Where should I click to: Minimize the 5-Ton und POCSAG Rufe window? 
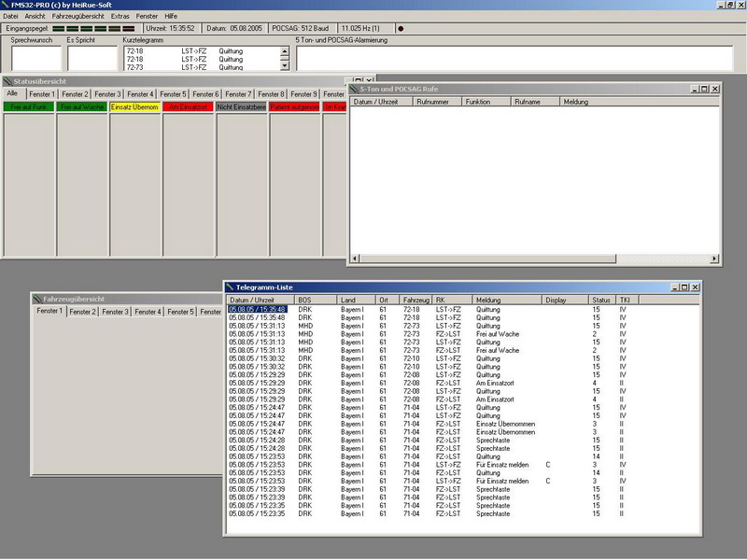[x=694, y=89]
